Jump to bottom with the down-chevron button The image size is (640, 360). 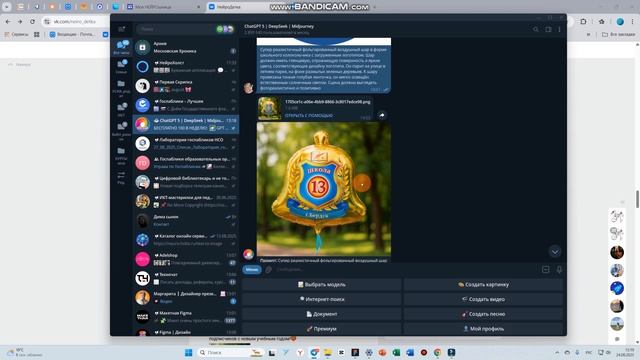tap(555, 251)
